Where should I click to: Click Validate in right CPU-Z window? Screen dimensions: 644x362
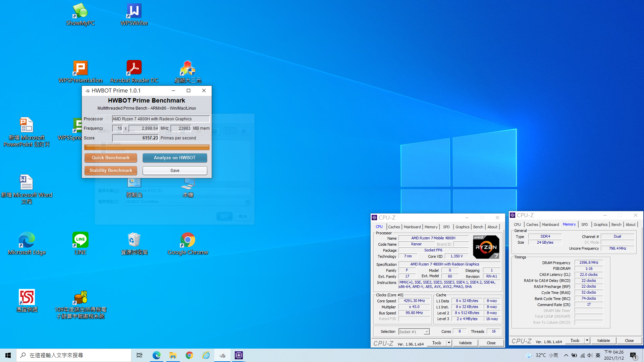click(x=603, y=341)
